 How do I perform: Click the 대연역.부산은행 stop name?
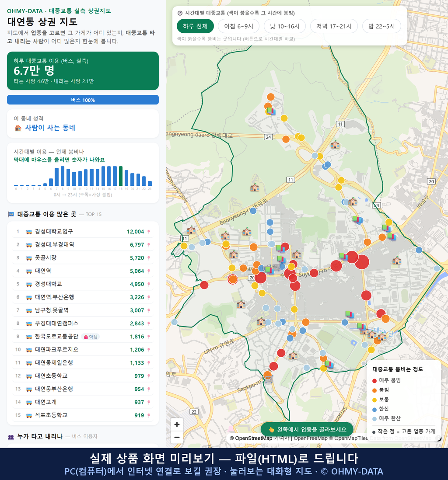pos(55,297)
